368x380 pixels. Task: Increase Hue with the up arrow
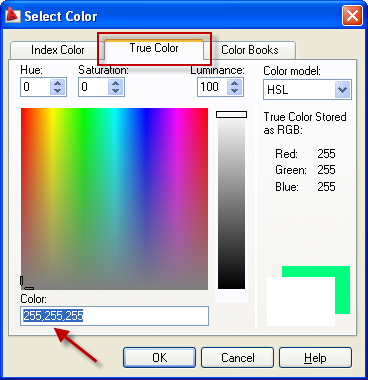[x=58, y=83]
